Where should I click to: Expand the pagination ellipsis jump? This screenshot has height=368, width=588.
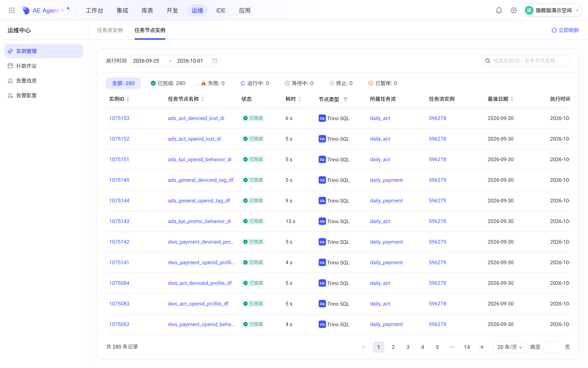452,347
